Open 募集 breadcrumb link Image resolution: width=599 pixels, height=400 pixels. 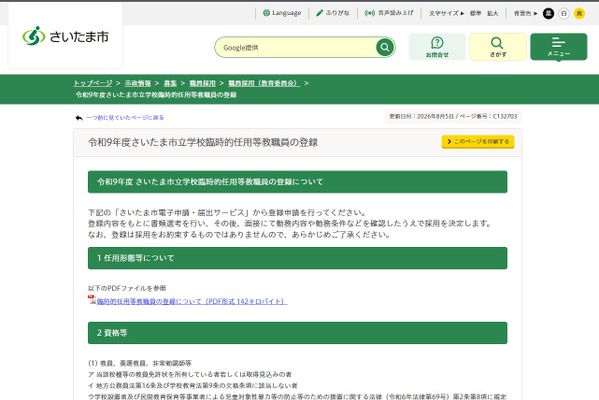[170, 83]
